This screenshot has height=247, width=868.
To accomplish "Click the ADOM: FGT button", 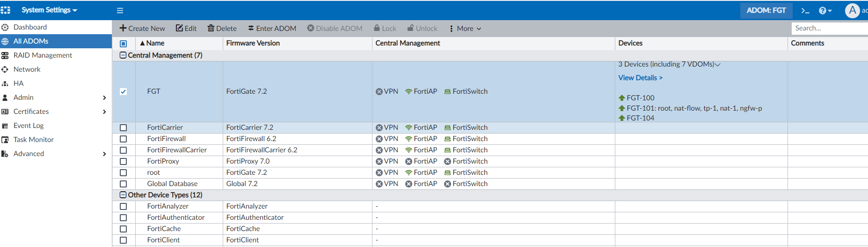I will tap(766, 10).
